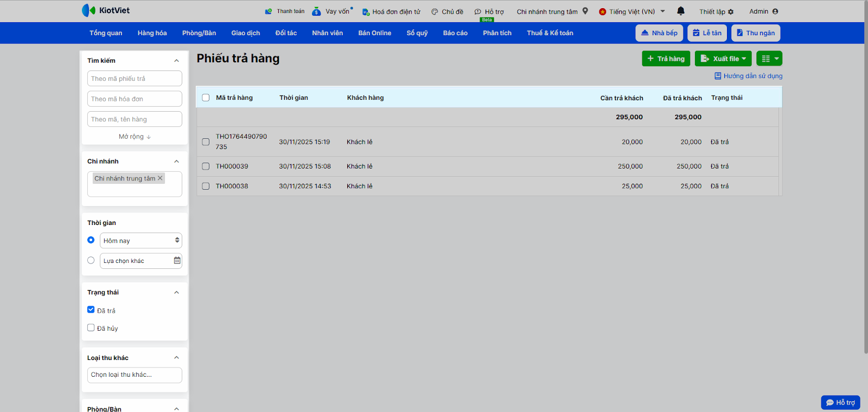Open Thiết lập settings gear
Viewport: 868px width, 412px height.
(731, 11)
